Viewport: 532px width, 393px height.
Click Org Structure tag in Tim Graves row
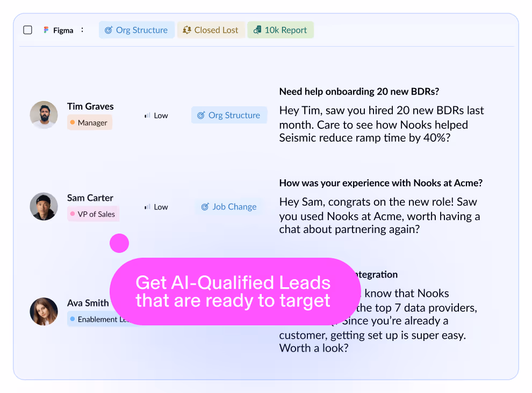click(x=229, y=115)
